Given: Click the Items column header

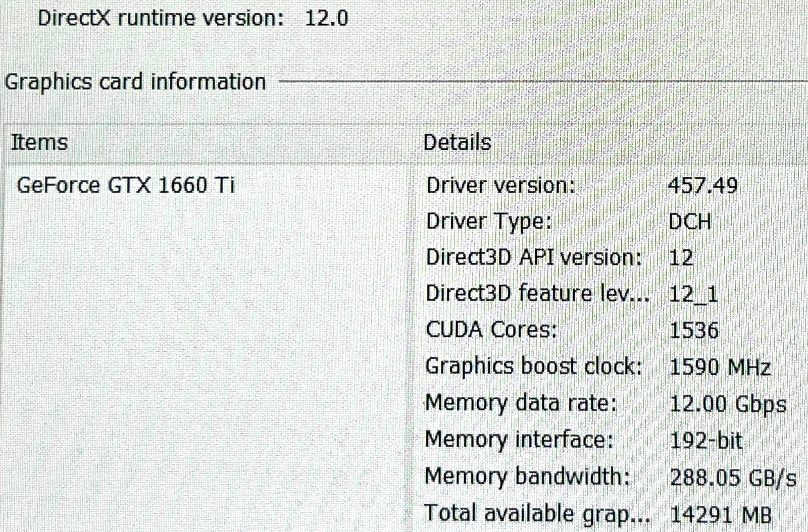Looking at the screenshot, I should (x=39, y=142).
